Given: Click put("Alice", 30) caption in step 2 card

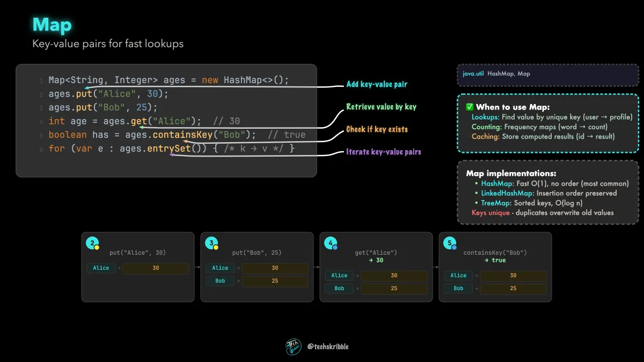Looking at the screenshot, I should (x=137, y=253).
